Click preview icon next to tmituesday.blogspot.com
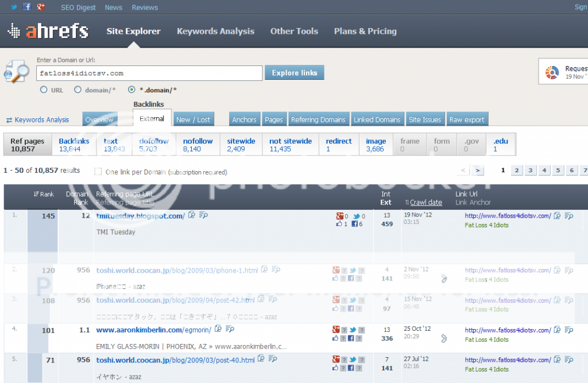 (192, 215)
